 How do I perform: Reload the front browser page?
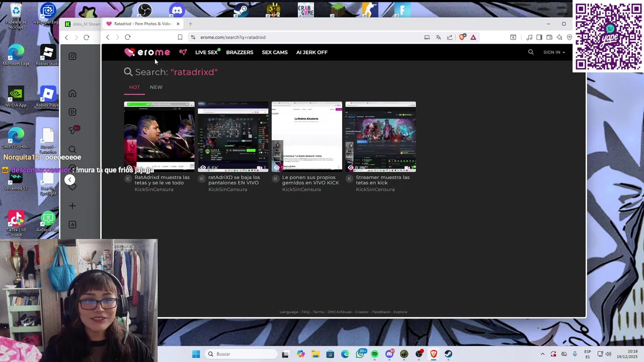[x=128, y=37]
